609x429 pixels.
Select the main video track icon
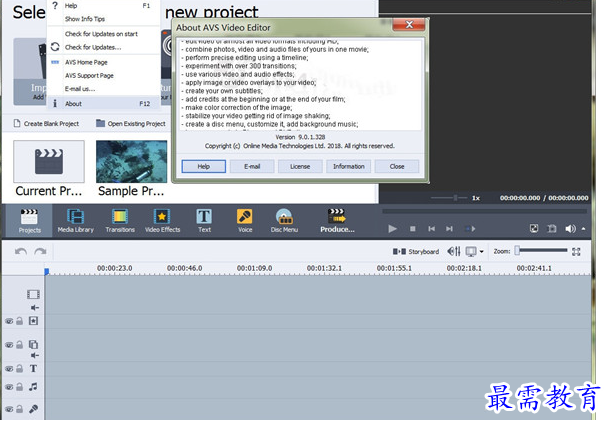[33, 294]
